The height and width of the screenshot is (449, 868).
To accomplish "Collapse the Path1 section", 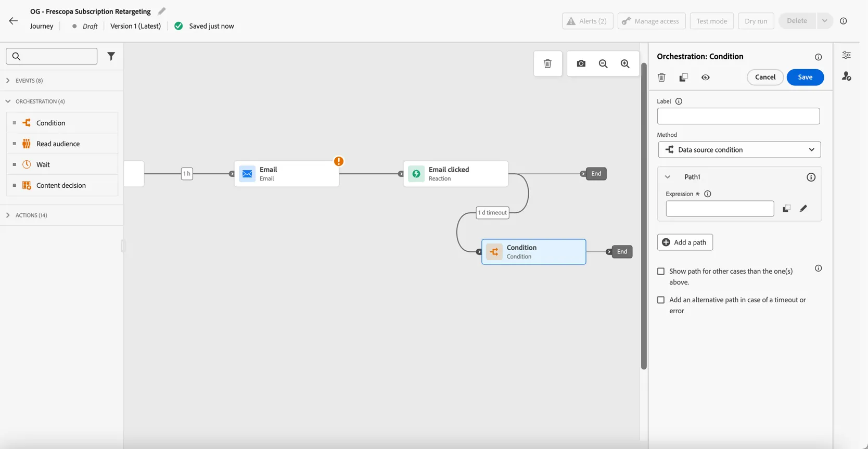I will 668,177.
